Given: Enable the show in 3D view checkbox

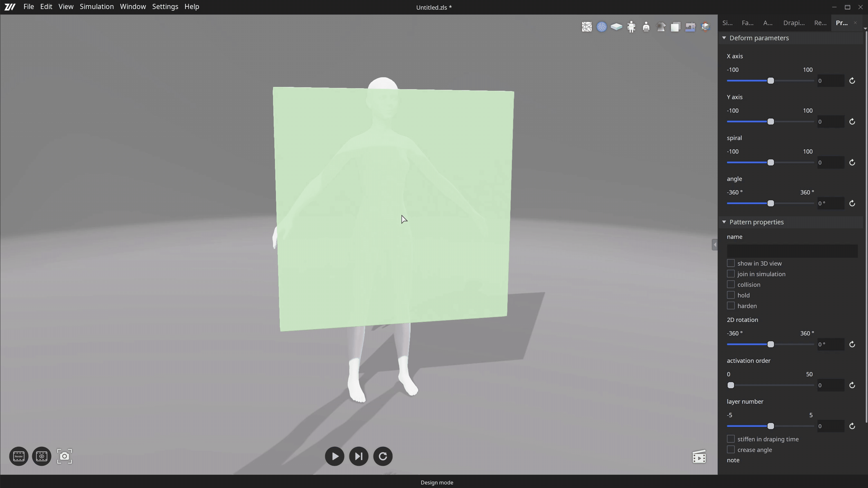Looking at the screenshot, I should (731, 263).
